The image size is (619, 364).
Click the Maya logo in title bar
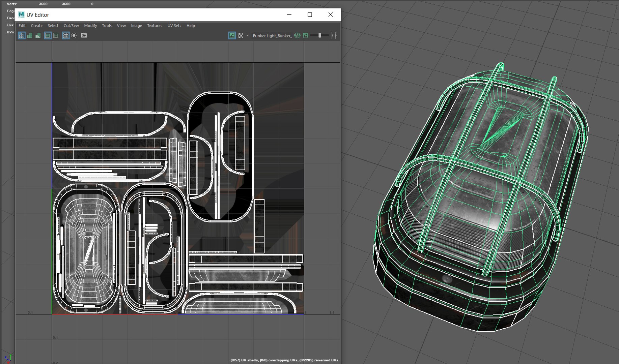coord(21,14)
